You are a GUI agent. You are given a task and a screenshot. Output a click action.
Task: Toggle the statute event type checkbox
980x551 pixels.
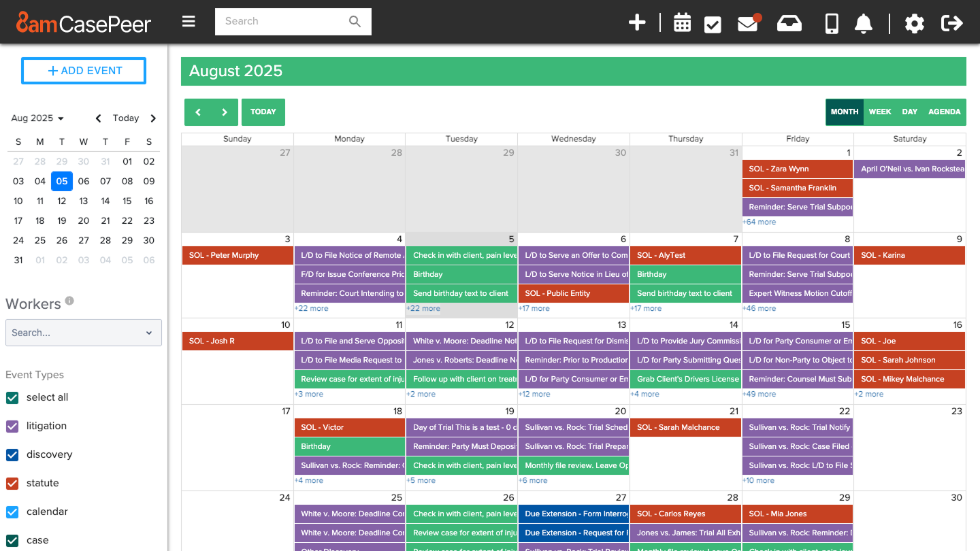[12, 483]
